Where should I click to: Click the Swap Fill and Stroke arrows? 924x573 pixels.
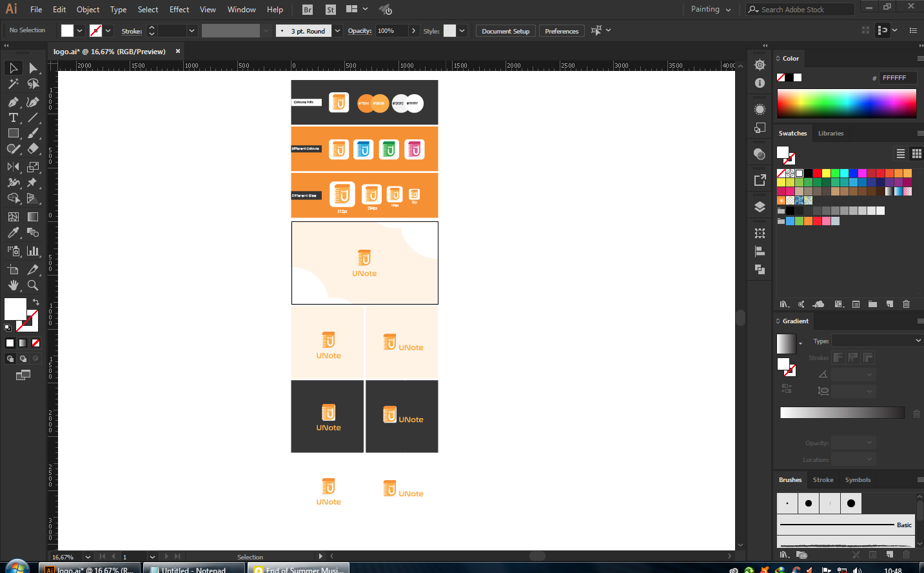(36, 302)
